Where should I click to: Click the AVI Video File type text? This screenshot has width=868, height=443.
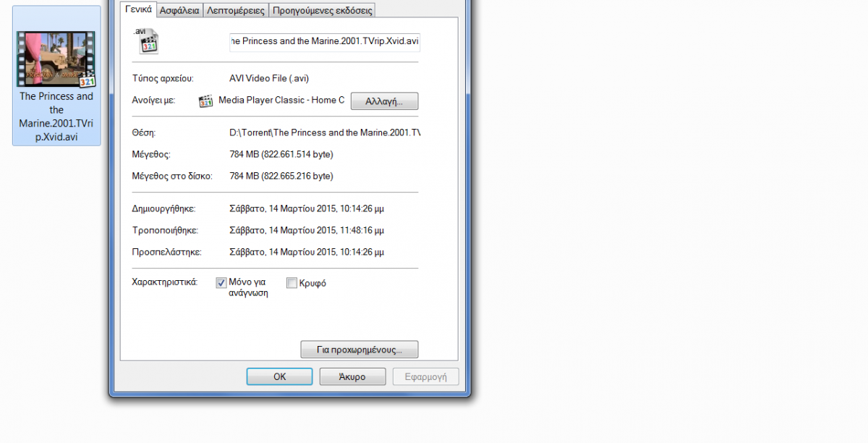(269, 78)
